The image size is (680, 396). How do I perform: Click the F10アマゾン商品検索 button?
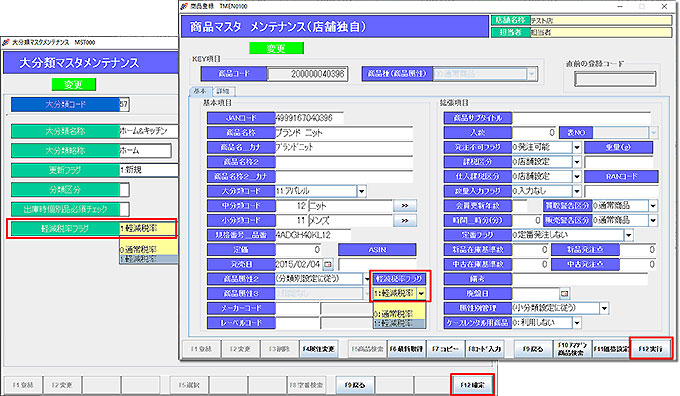572,349
